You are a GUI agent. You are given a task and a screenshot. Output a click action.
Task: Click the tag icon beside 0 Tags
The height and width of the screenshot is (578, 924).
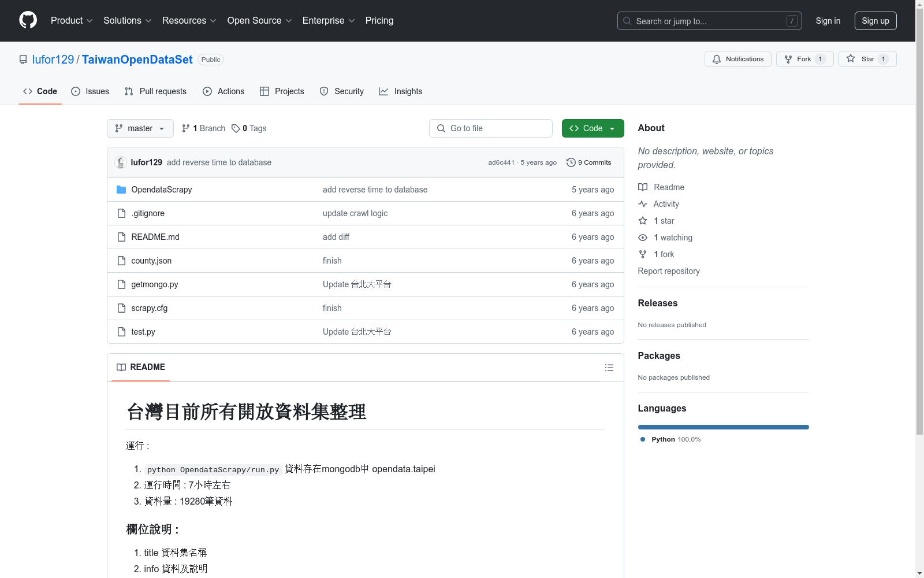pyautogui.click(x=236, y=128)
